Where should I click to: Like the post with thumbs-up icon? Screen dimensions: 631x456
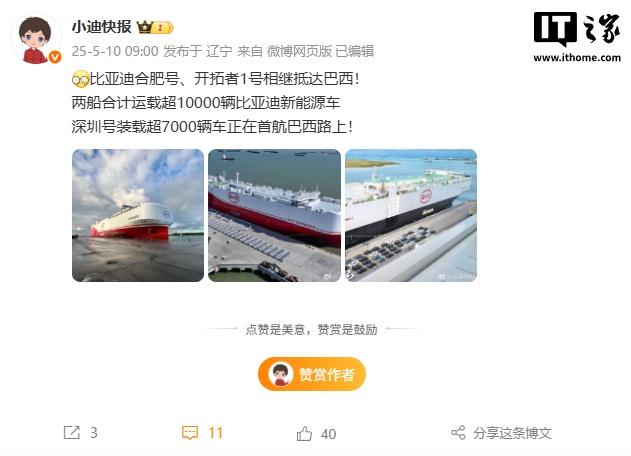(x=304, y=433)
